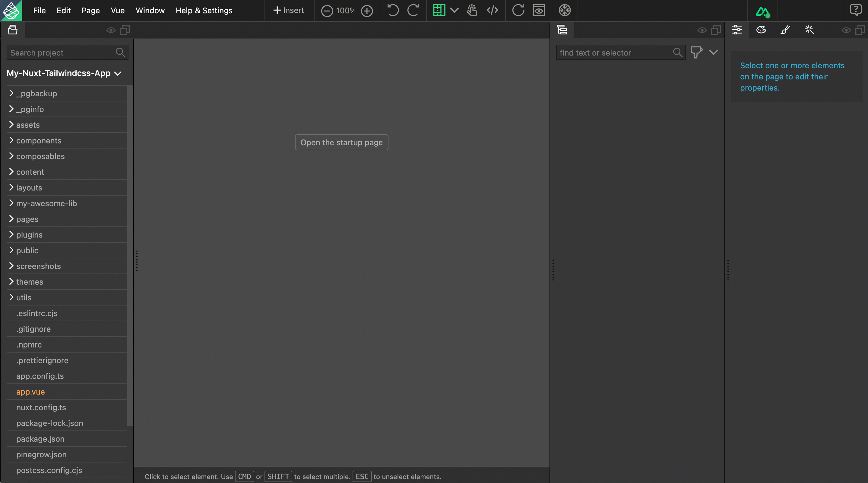This screenshot has width=868, height=483.
Task: Open the page view options dropdown arrow
Action: [x=454, y=11]
